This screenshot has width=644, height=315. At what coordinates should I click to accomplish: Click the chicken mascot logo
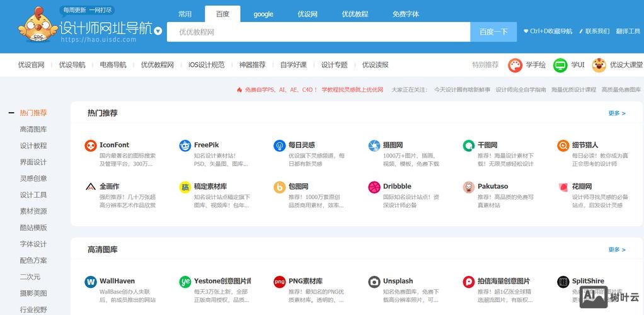click(37, 25)
